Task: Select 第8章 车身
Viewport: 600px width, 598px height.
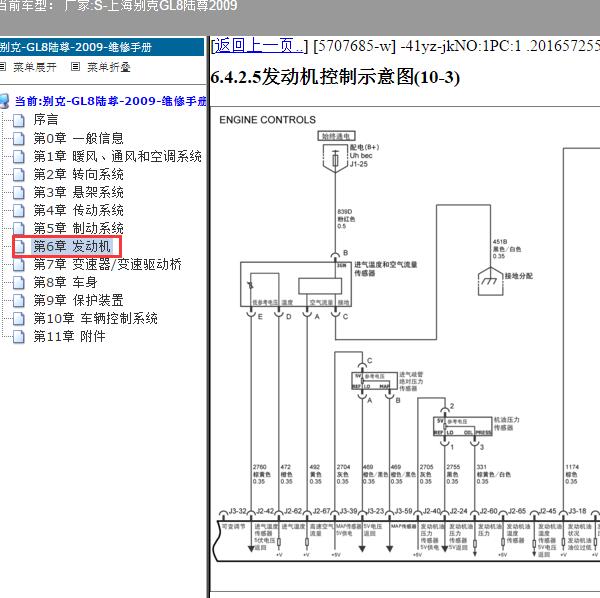Action: [x=65, y=282]
